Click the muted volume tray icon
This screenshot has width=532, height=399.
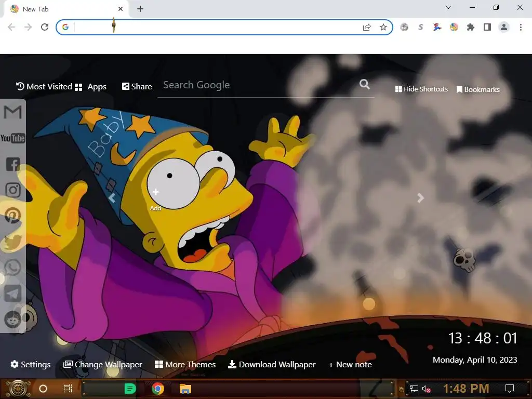pyautogui.click(x=426, y=389)
